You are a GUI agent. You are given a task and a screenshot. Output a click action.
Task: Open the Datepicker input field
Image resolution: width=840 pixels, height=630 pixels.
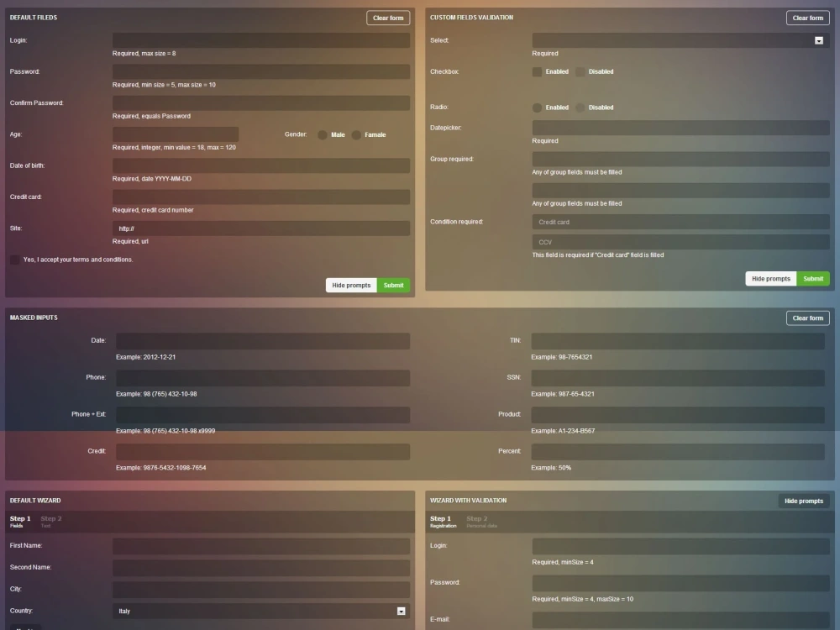[x=680, y=128]
